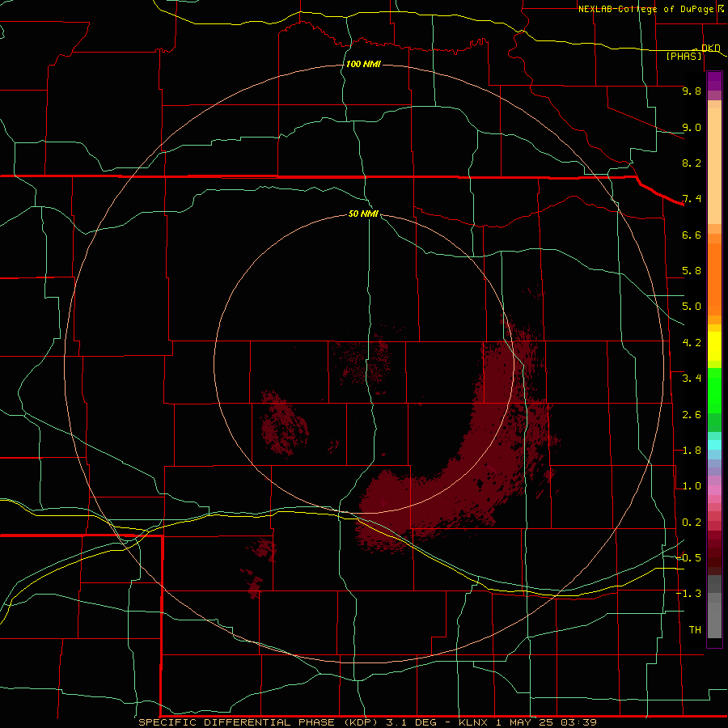The image size is (728, 728).
Task: Click the 7.4 value on the color scale
Action: click(x=692, y=199)
